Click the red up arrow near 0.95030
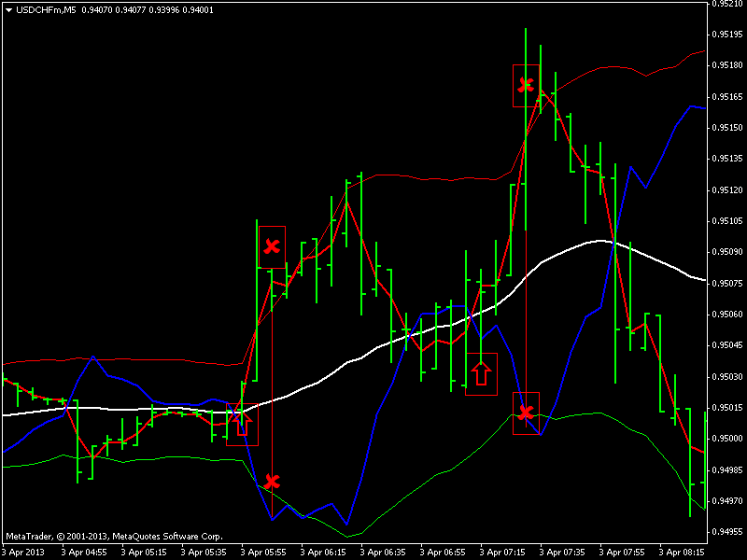The width and height of the screenshot is (747, 560). pos(481,374)
